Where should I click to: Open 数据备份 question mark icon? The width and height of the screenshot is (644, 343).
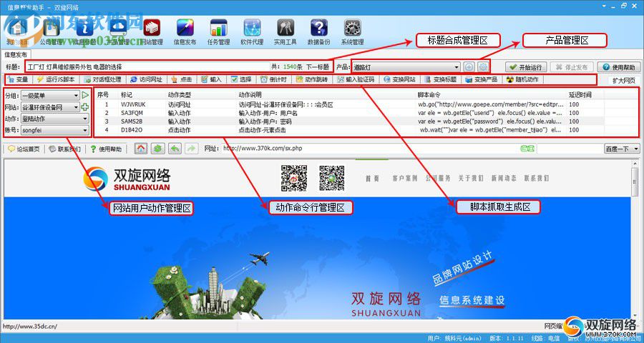click(x=318, y=32)
